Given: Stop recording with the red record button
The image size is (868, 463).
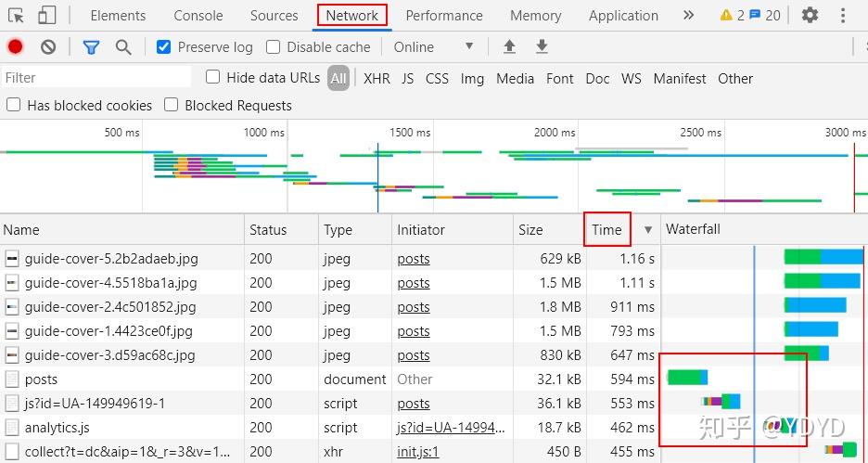Looking at the screenshot, I should [x=16, y=47].
